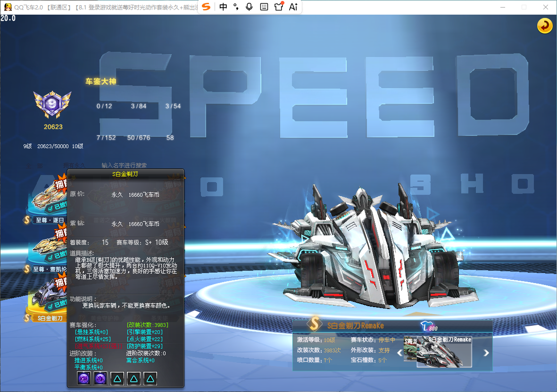Click the 喷口数量: 7个 info
Viewport: 557px width, 392px height.
coord(315,360)
